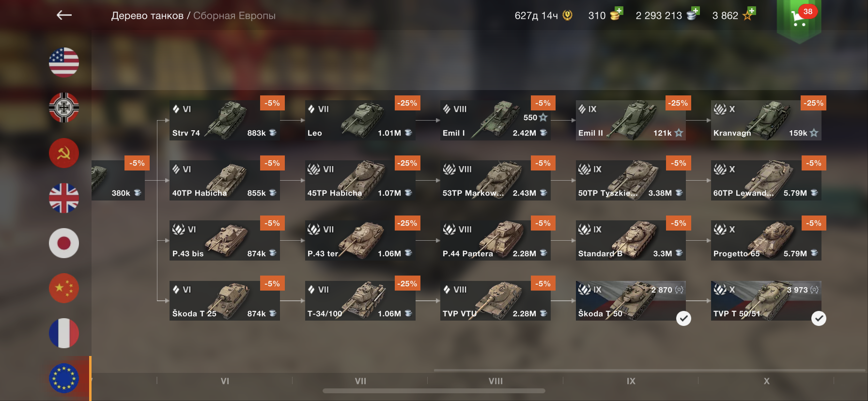Click checkmark on TVP T 50/51
Image resolution: width=868 pixels, height=401 pixels.
coord(819,318)
